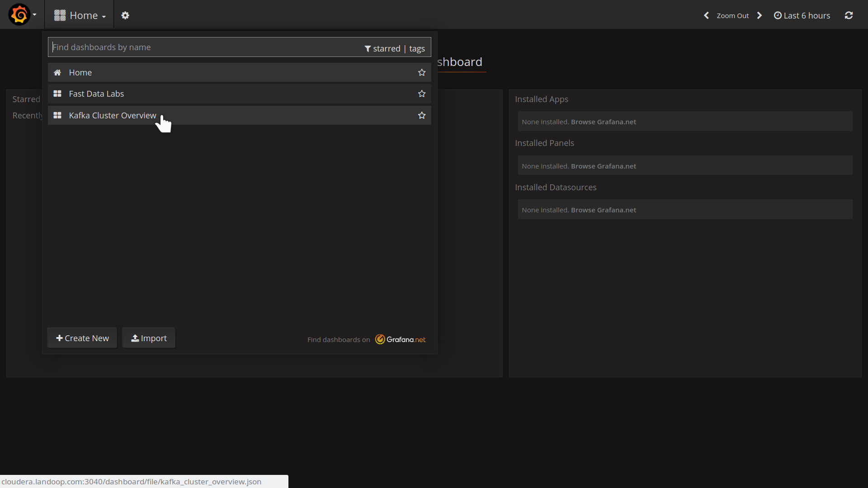Star the Kafka Cluster Overview dashboard
The width and height of the screenshot is (868, 488).
422,115
